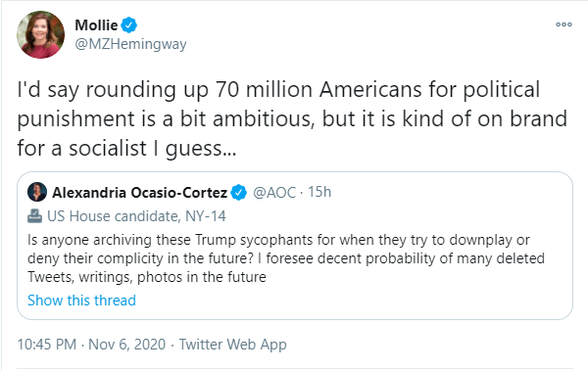
Task: Open the Alexandria Ocasio-Cortez display name
Action: (140, 193)
